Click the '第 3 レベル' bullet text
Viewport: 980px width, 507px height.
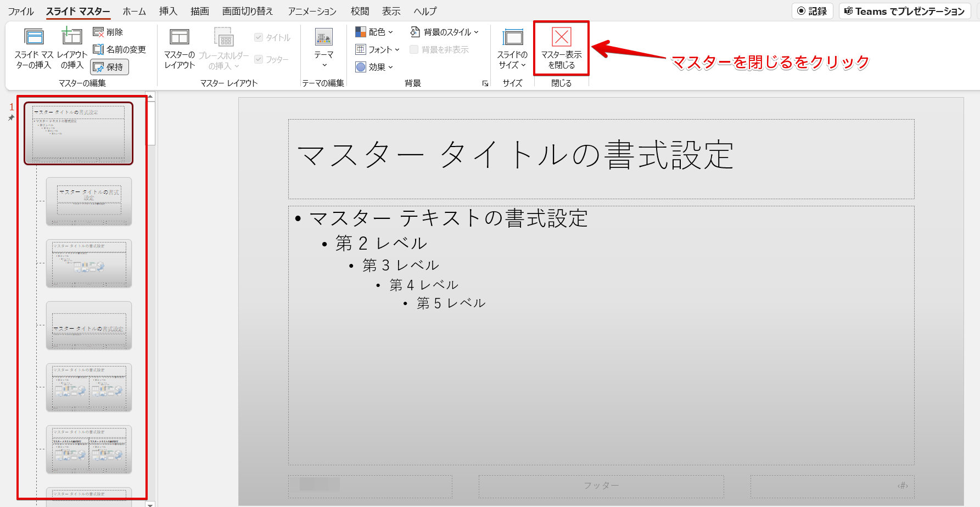[x=401, y=266]
